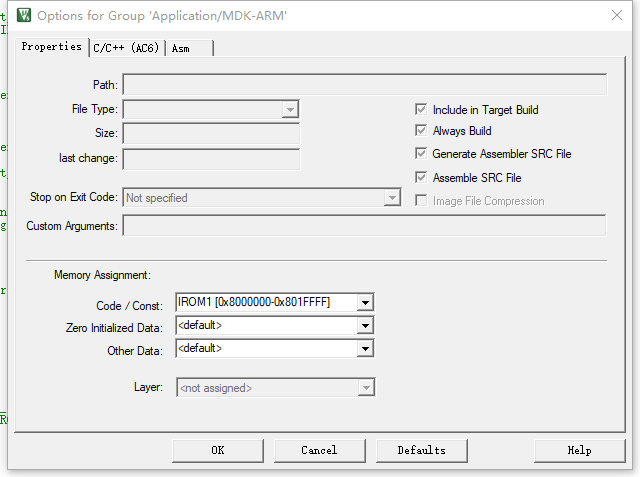
Task: Click the Size input field
Action: [211, 134]
